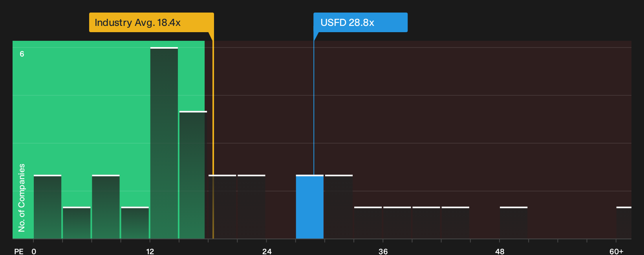Click the Industry Avg. 18.4x label

(x=152, y=22)
